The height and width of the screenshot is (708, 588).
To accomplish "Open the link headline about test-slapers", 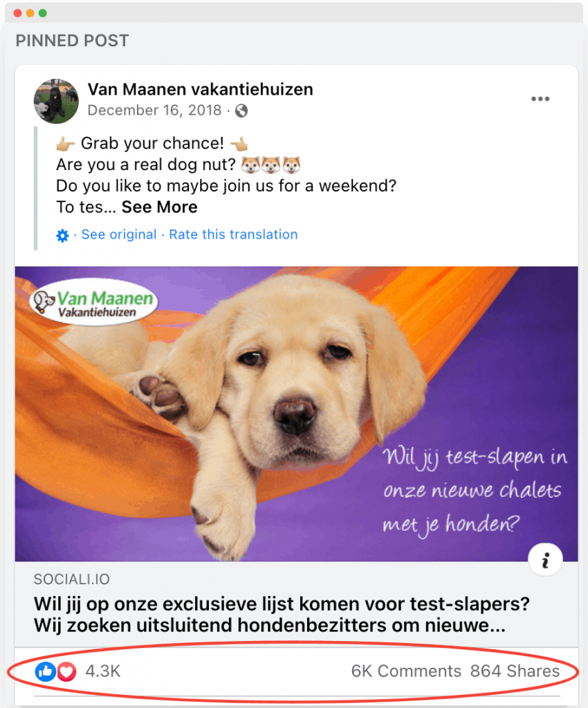I will (x=282, y=615).
